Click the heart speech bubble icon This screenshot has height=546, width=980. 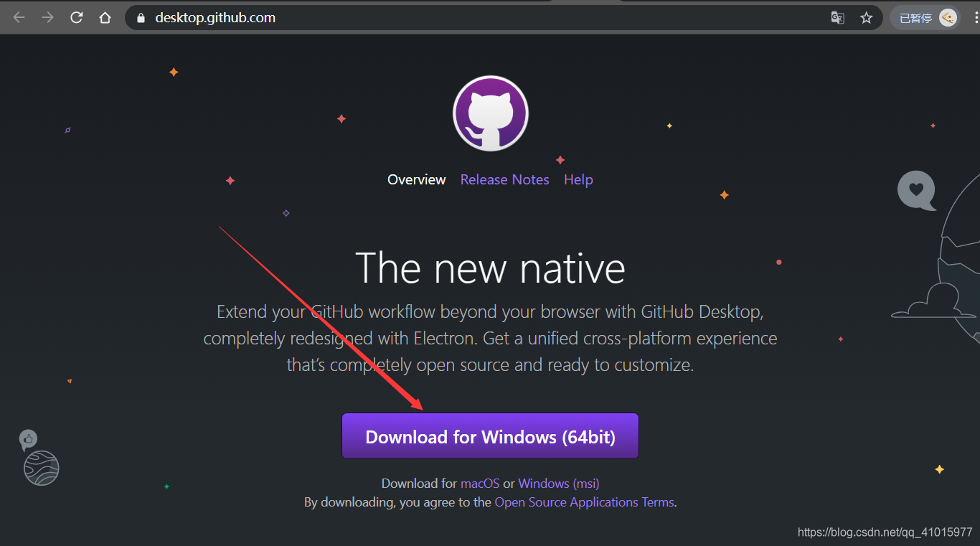point(916,190)
